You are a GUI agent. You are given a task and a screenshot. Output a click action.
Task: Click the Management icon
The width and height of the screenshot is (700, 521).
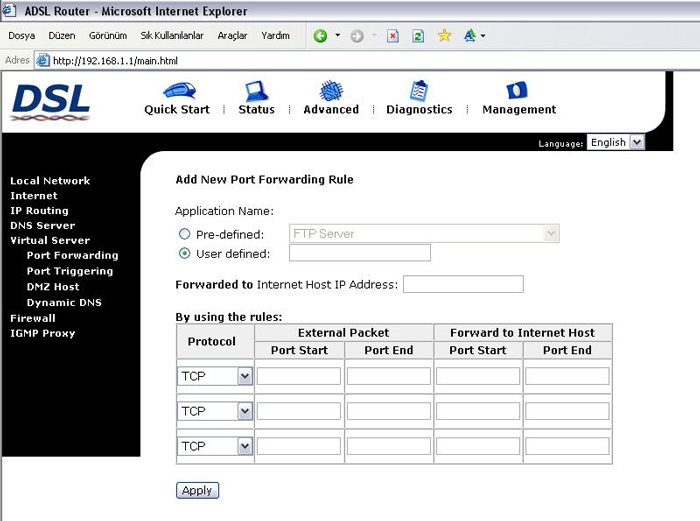click(x=517, y=90)
